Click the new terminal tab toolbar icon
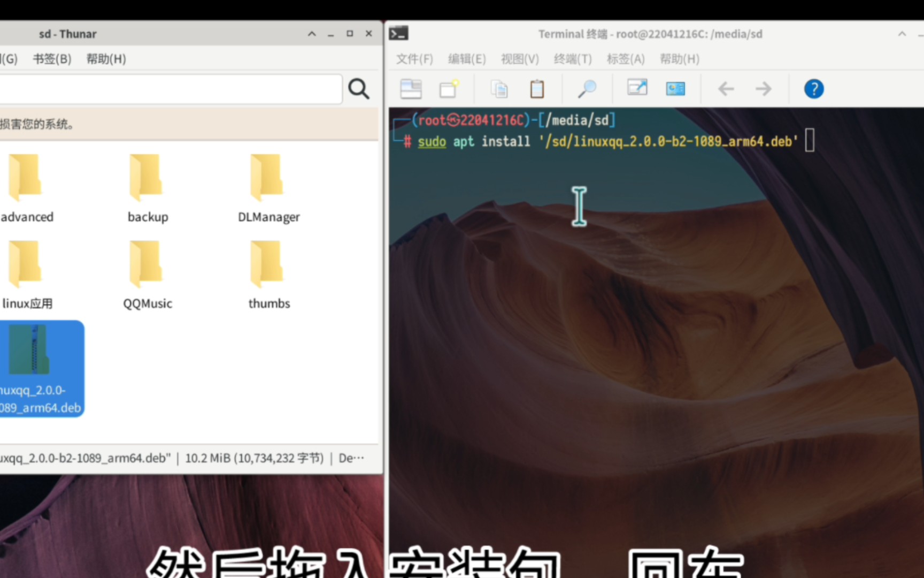Screen dimensions: 924x578 (411, 89)
